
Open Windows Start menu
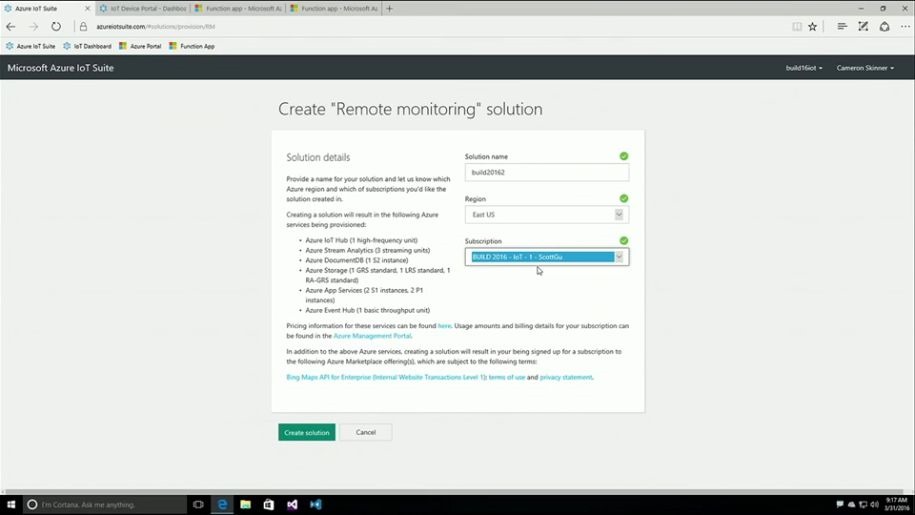click(11, 505)
